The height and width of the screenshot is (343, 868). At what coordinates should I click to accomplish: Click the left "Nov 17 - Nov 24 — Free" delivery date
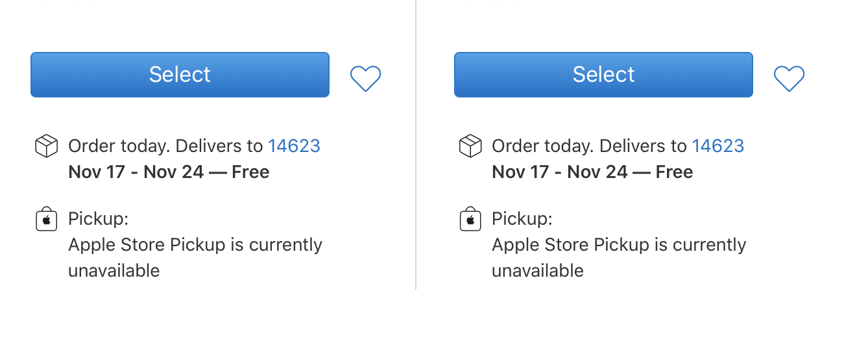(x=169, y=172)
